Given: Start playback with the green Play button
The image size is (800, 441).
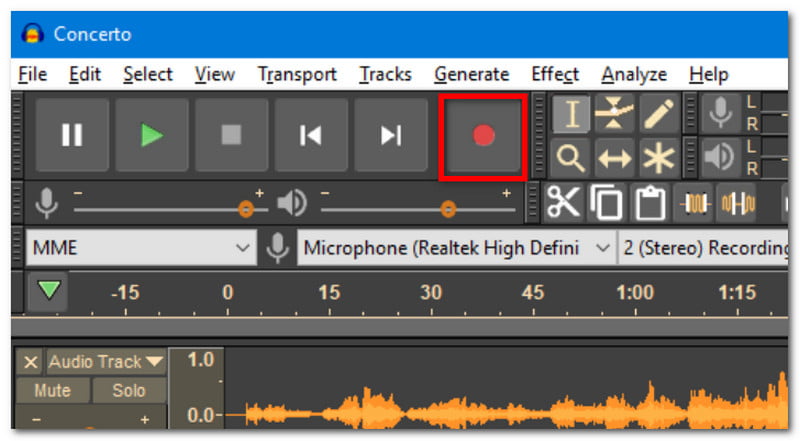Looking at the screenshot, I should (152, 135).
